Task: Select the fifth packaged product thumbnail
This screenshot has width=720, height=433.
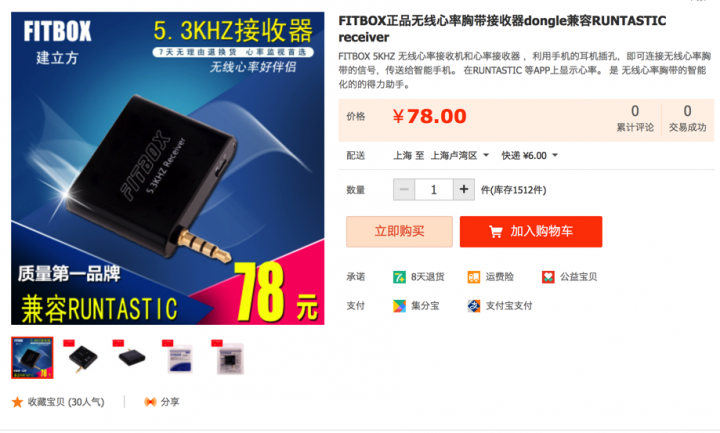Action: pos(231,358)
